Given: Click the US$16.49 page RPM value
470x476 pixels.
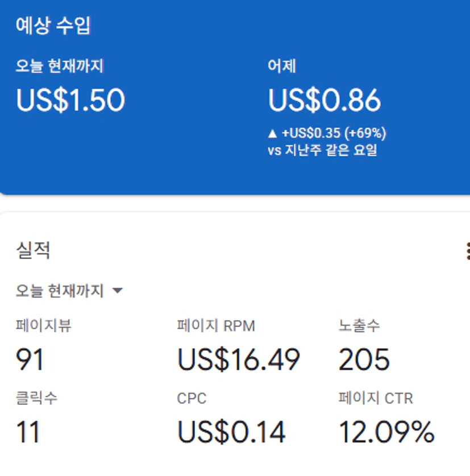Looking at the screenshot, I should (239, 359).
